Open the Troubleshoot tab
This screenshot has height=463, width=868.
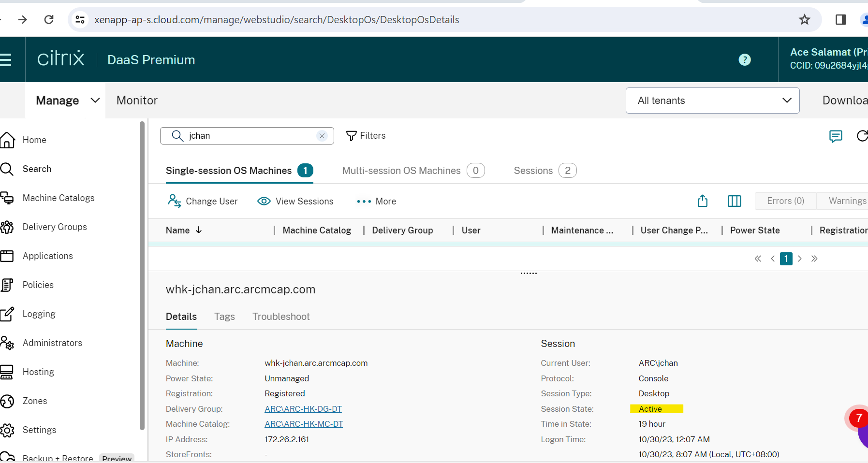tap(281, 317)
